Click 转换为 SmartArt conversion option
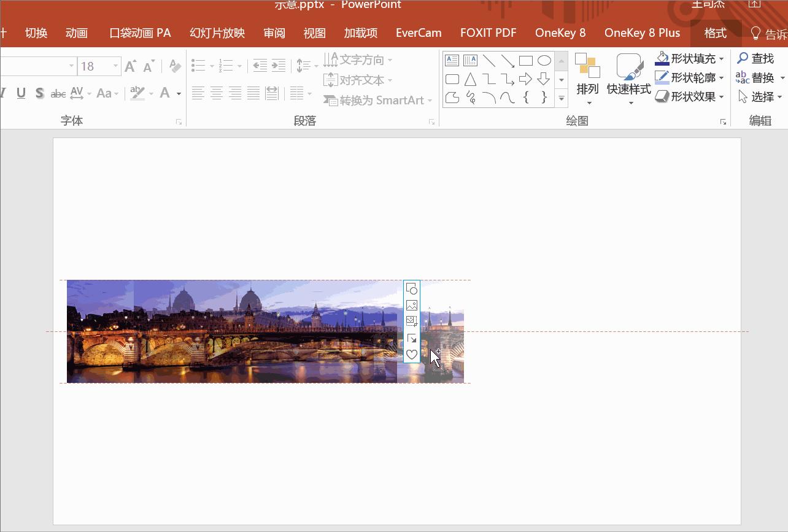788x532 pixels. pos(377,100)
